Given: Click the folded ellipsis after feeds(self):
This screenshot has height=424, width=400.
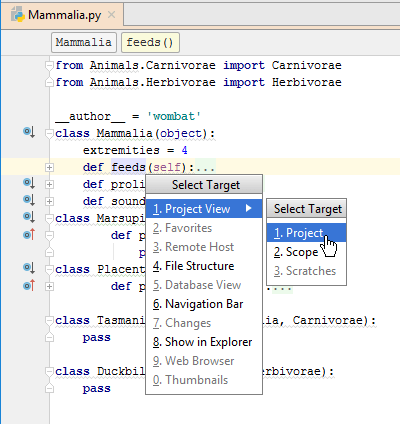Looking at the screenshot, I should pos(205,167).
